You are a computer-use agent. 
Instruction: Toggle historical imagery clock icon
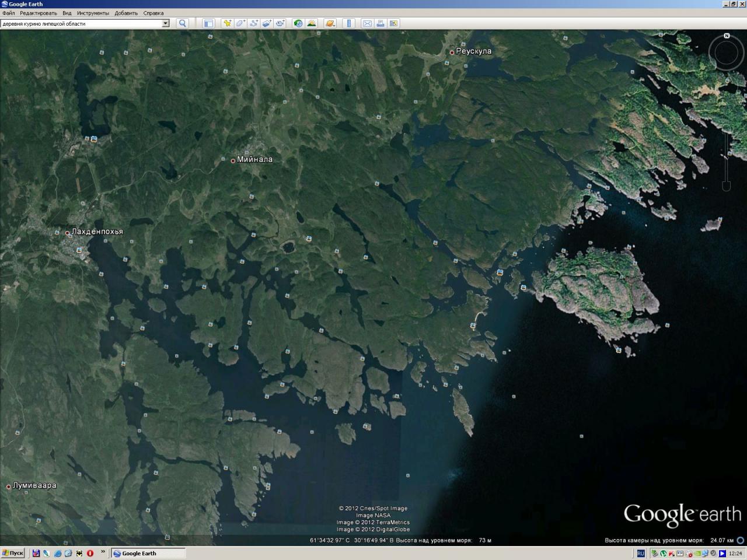click(x=298, y=23)
